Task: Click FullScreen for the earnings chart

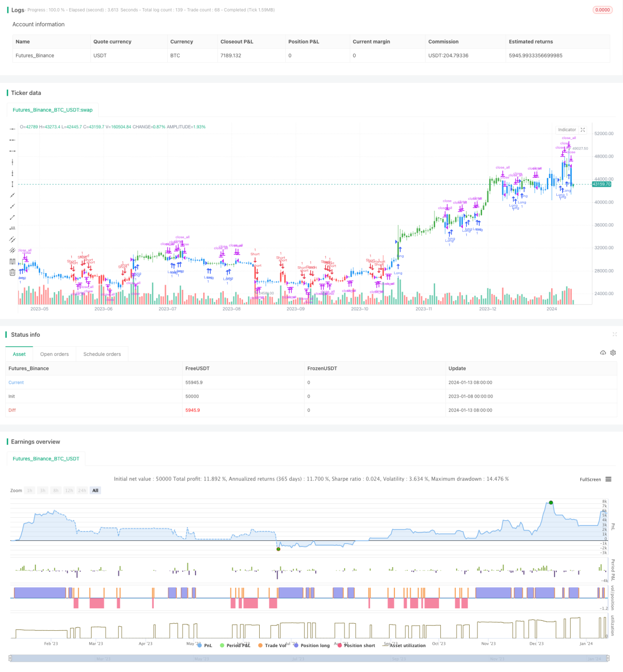Action: (590, 479)
